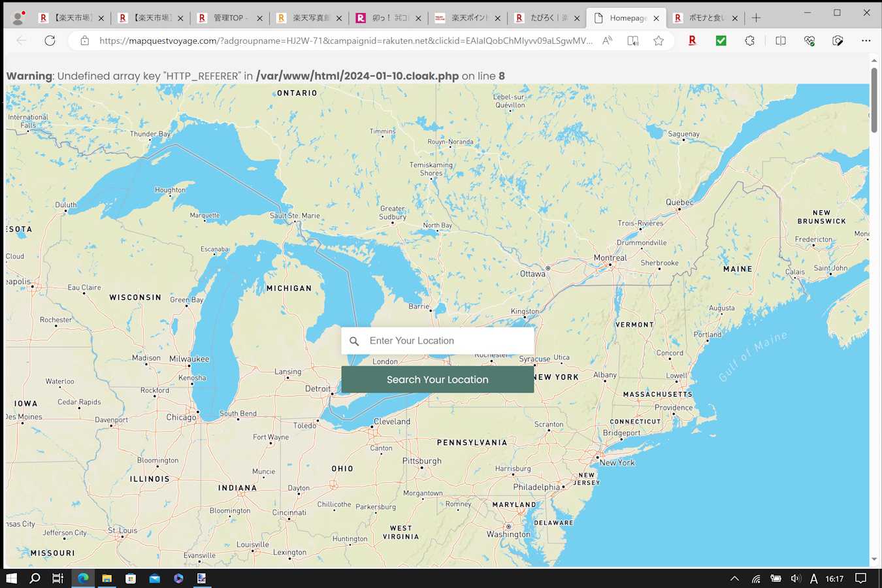Viewport: 882px width, 588px height.
Task: Open the Immersive Reader icon
Action: (x=632, y=41)
